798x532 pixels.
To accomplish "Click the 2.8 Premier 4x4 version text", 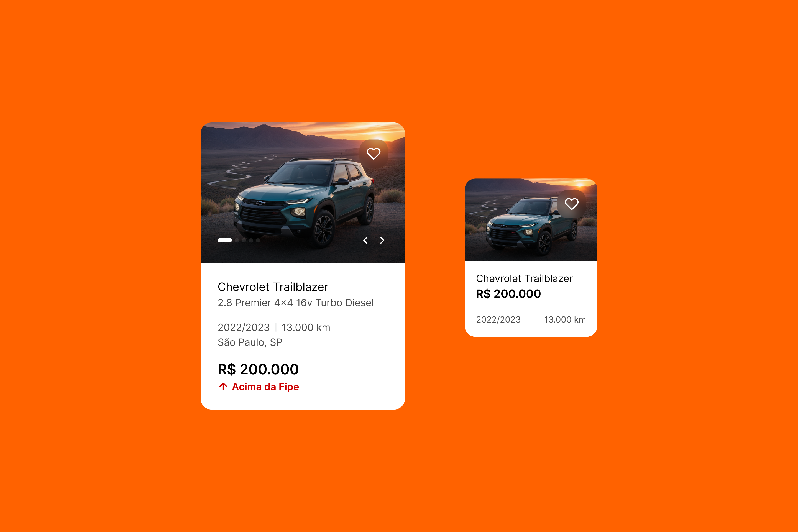I will coord(296,303).
